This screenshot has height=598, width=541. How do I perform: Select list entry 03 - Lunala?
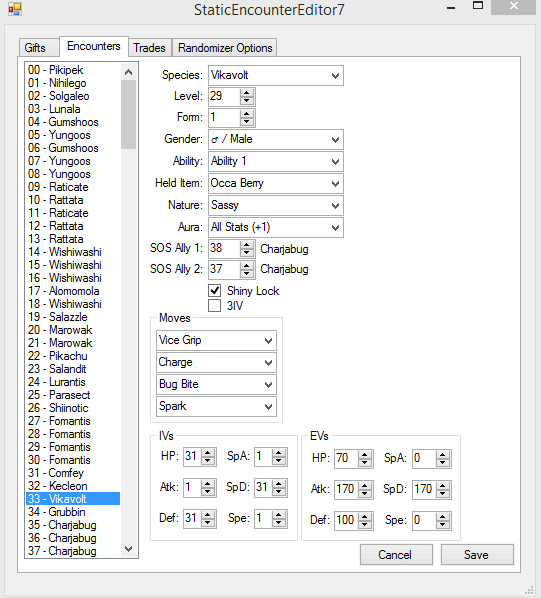point(72,109)
